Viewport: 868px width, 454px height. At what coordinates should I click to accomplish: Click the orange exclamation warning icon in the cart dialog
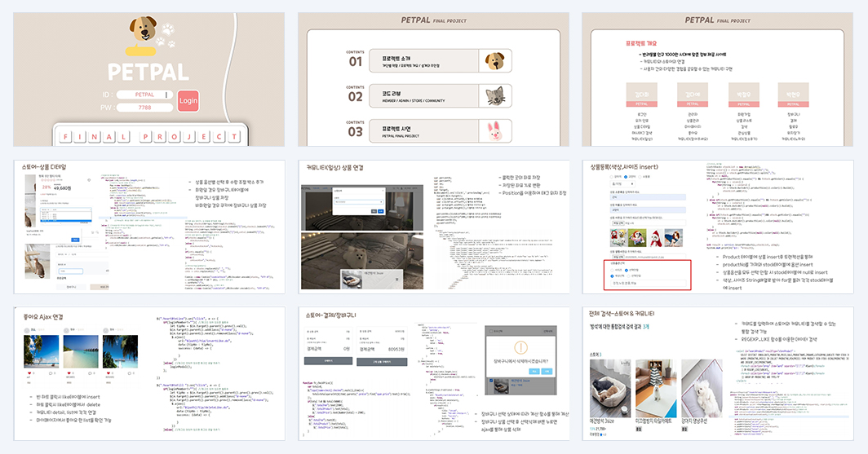click(521, 347)
